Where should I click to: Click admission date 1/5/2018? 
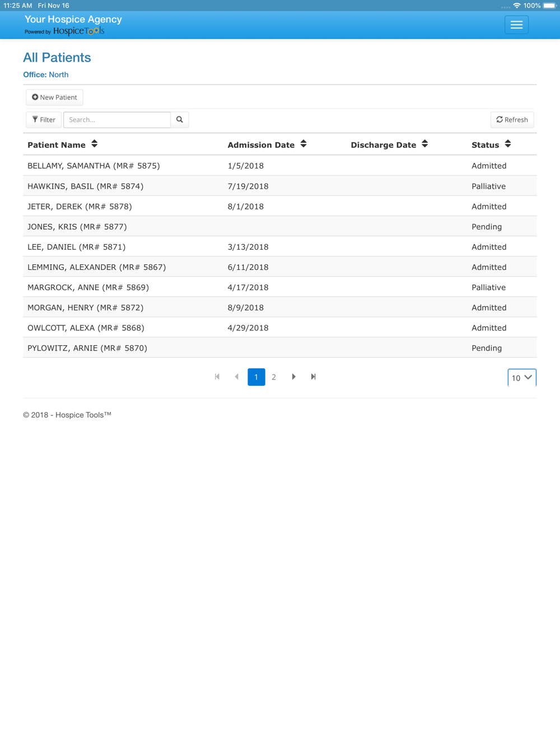246,166
